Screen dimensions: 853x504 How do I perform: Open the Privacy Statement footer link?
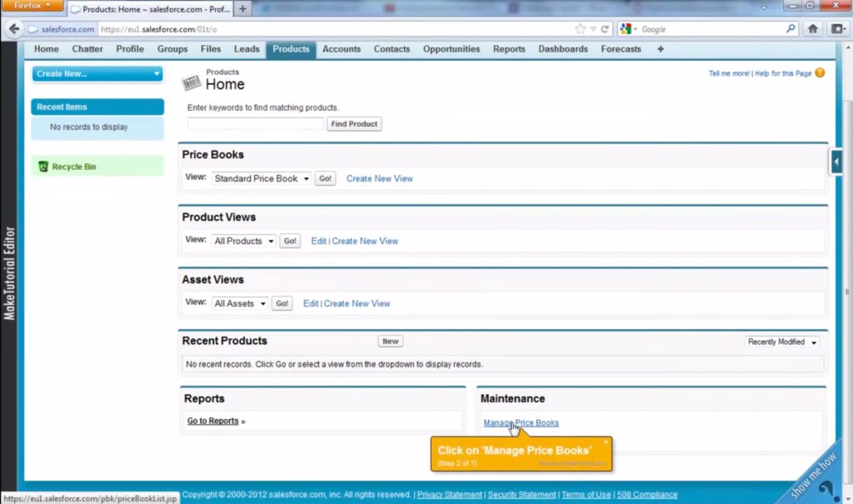(449, 495)
